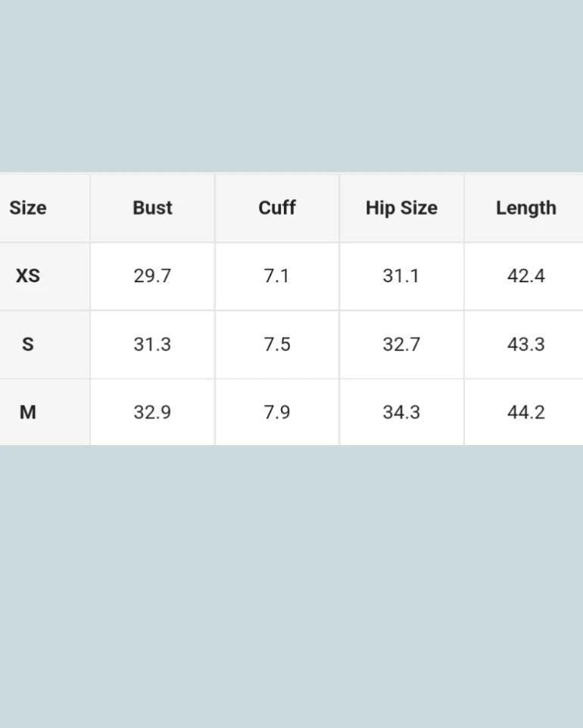Click the Size column header
Viewport: 583px width, 728px height.
[28, 208]
